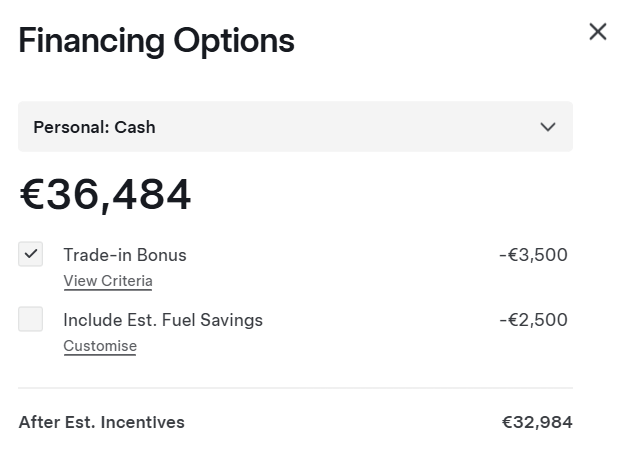
Task: Open the Personal: Cash dropdown
Action: [295, 127]
